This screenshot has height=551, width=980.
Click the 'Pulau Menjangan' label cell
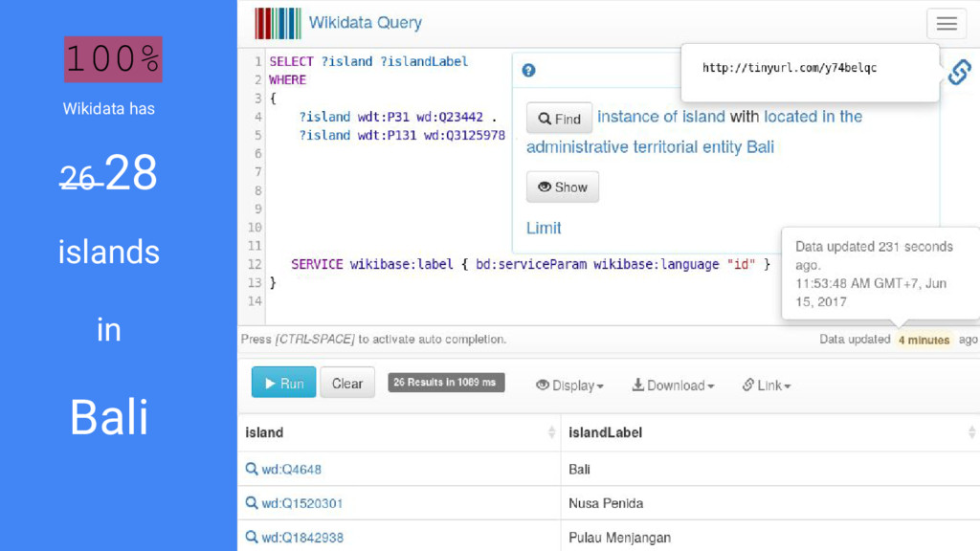(x=619, y=538)
